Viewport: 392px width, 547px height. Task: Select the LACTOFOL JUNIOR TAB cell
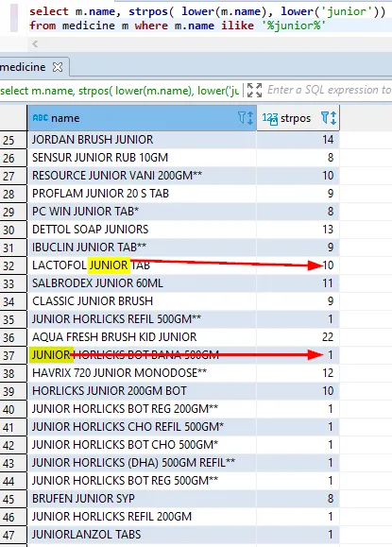[142, 265]
